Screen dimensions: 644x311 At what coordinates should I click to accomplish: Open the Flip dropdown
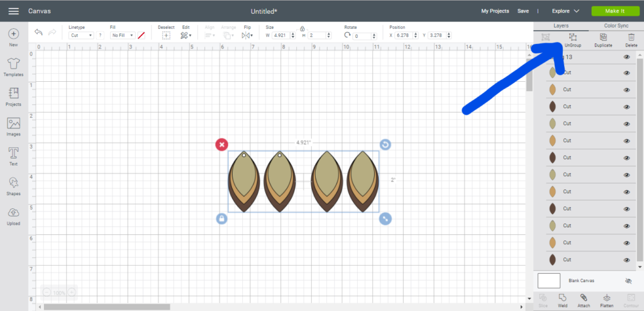[x=247, y=36]
